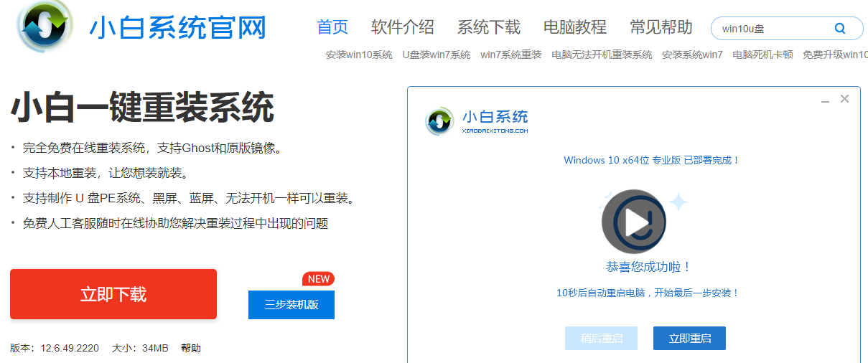This screenshot has width=868, height=363.
Task: Open the 安装系统win7 link
Action: pos(692,55)
